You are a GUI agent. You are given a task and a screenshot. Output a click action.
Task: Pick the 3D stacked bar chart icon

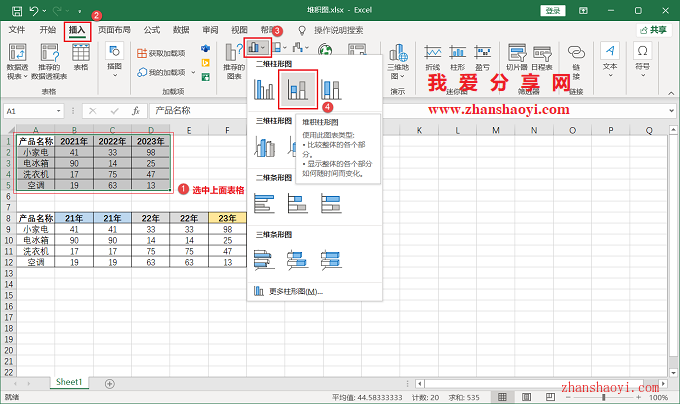point(298,260)
